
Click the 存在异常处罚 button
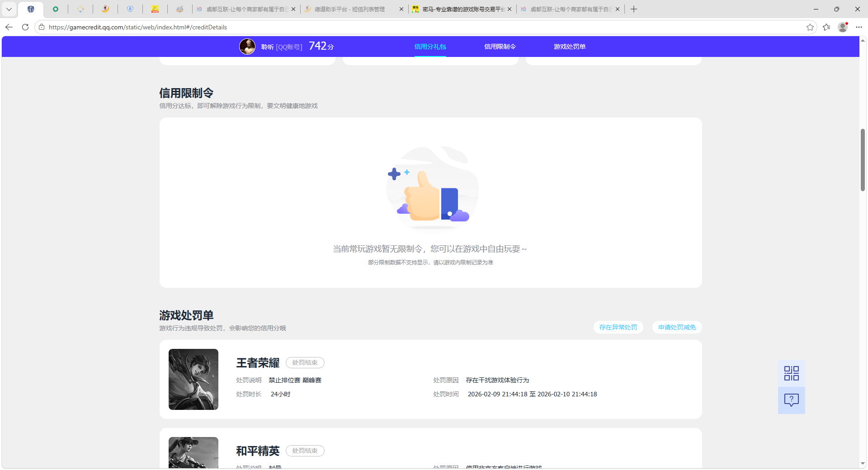[618, 327]
